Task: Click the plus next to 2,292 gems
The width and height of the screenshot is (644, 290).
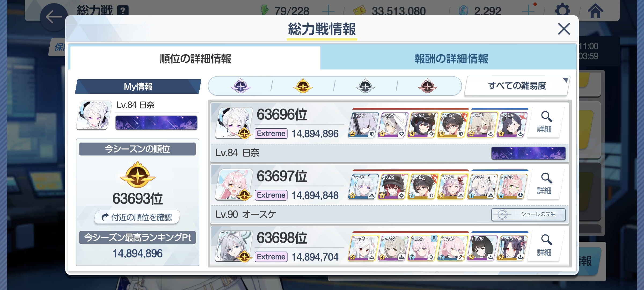Action: [528, 11]
